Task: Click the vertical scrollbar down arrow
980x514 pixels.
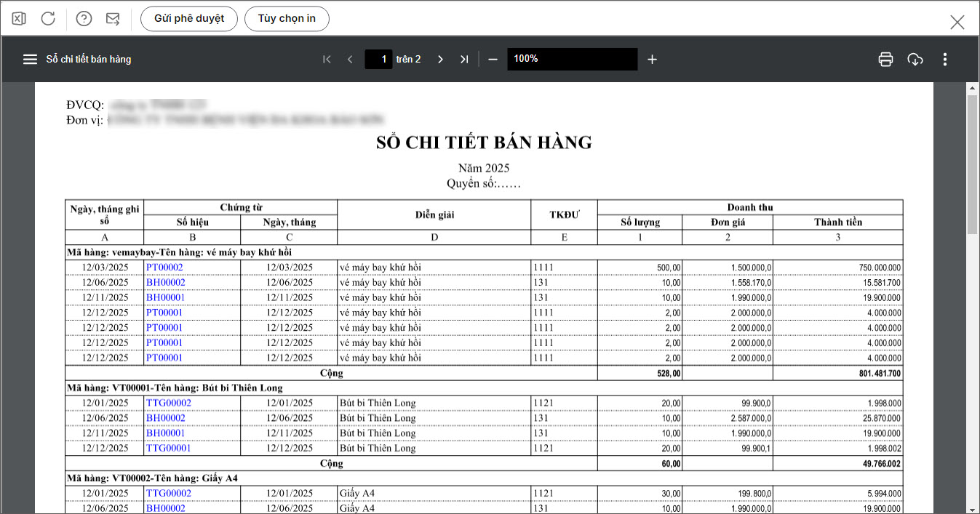Action: (x=971, y=507)
